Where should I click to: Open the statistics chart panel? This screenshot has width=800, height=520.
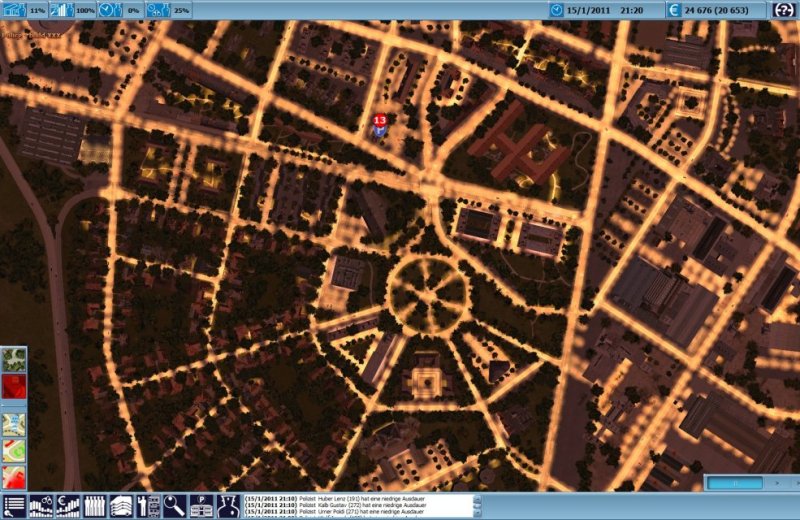click(x=41, y=506)
